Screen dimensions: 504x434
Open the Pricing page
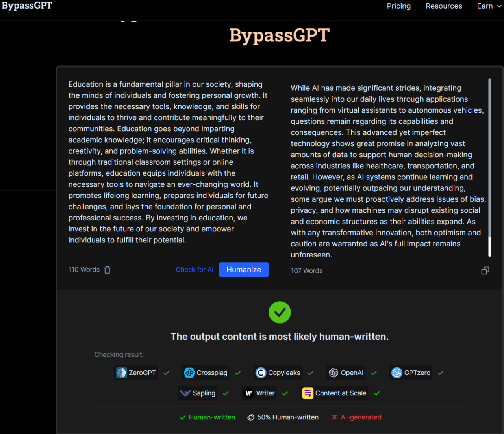(x=398, y=6)
